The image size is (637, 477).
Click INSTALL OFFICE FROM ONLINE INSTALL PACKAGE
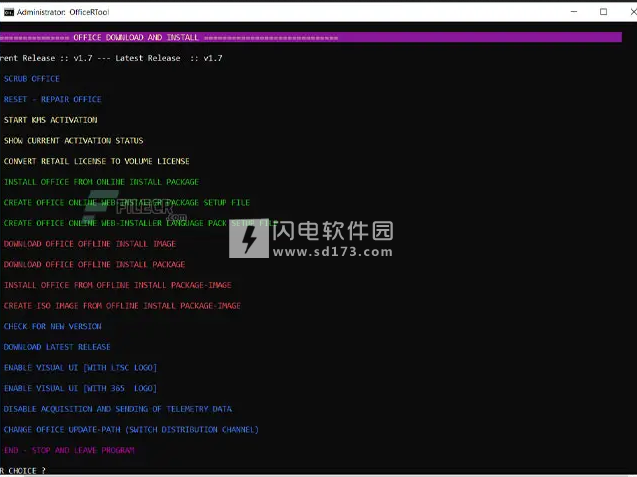pos(101,182)
